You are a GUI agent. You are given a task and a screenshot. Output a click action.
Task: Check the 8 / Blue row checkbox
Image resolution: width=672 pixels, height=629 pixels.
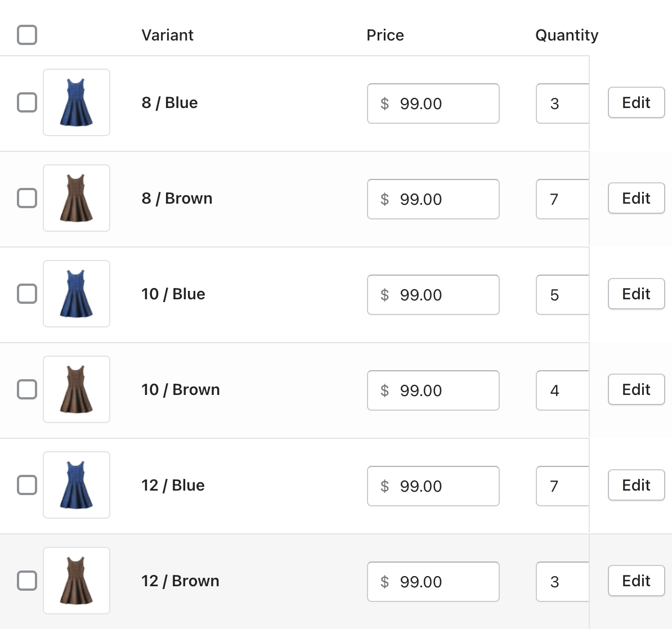point(26,102)
